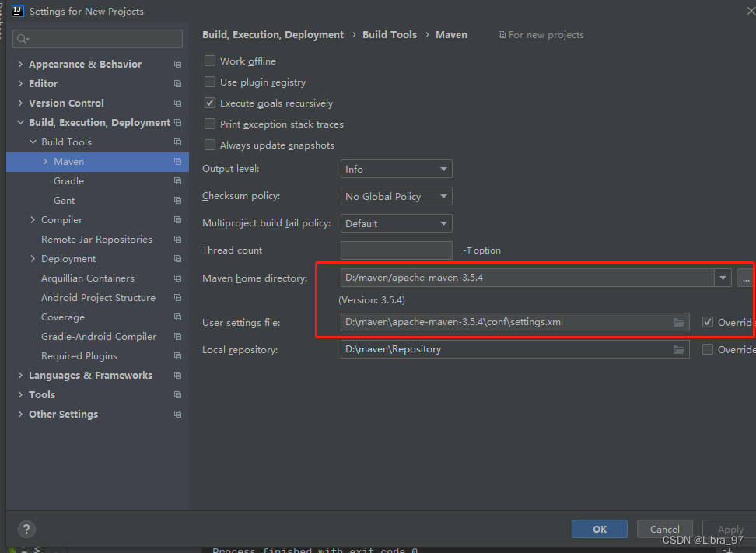Click the project-level icon beside Remote Jar Repositories
The height and width of the screenshot is (553, 756).
(x=177, y=239)
